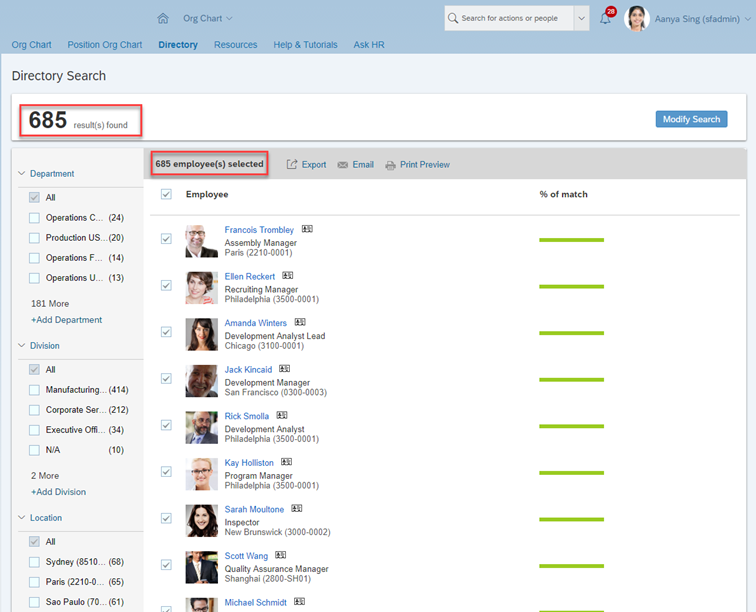Open Jack Kincaid's quick card icon

point(284,369)
